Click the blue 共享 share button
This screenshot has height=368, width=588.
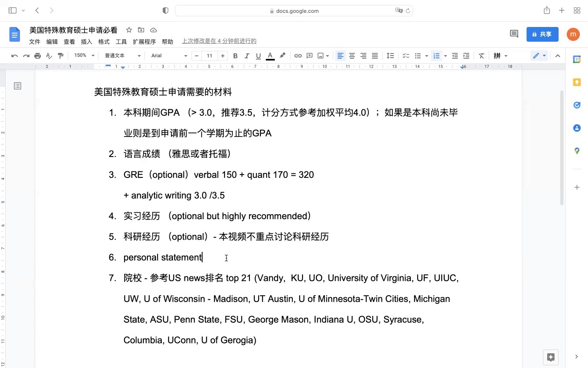542,34
